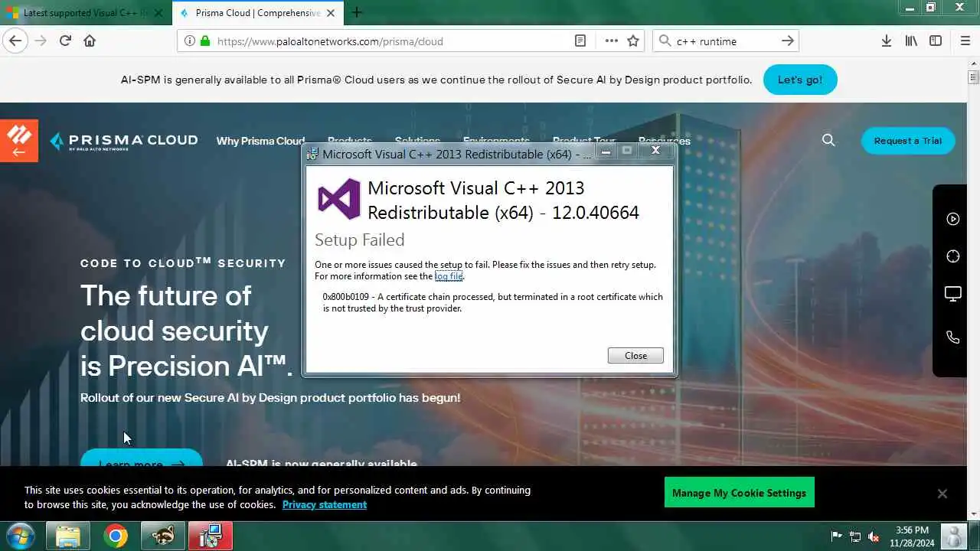Screen dimensions: 980x551
Task: Open a new tab with plus button
Action: [356, 12]
